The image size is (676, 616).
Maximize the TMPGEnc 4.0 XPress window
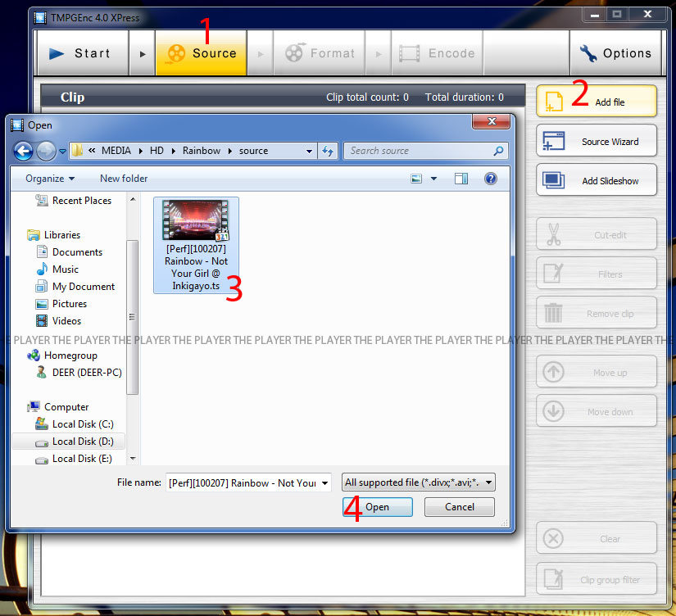coord(617,14)
